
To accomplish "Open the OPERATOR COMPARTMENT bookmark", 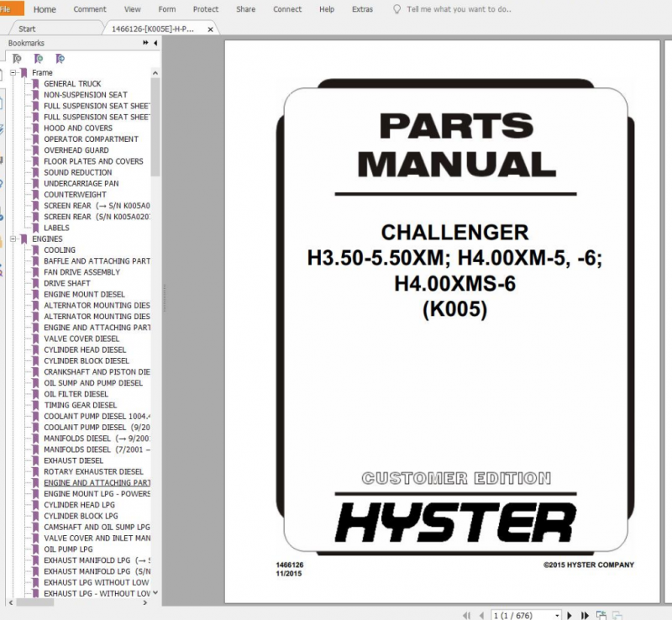I will [92, 139].
